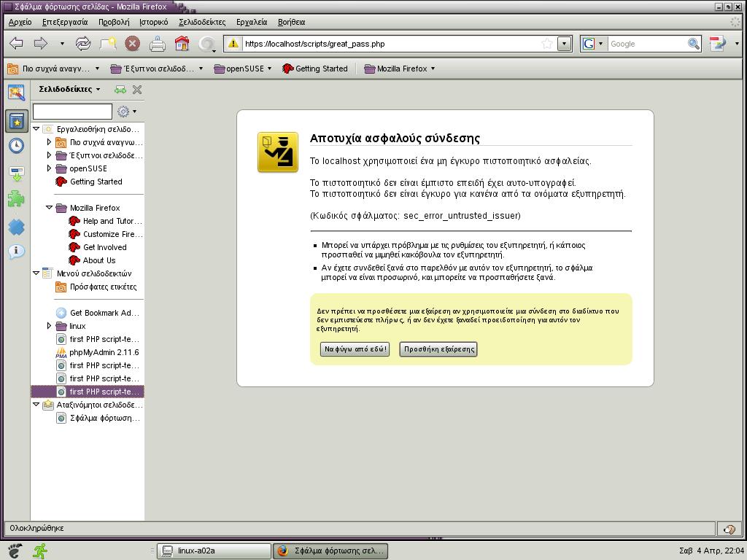Open the add-ons puzzle piece sidebar icon
Viewport: 747px width, 560px height.
(16, 198)
